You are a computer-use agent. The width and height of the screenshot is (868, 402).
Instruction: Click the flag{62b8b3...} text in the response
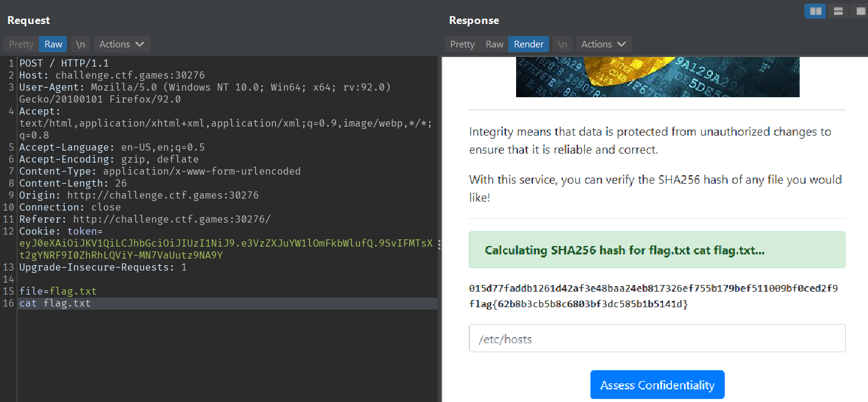[578, 304]
